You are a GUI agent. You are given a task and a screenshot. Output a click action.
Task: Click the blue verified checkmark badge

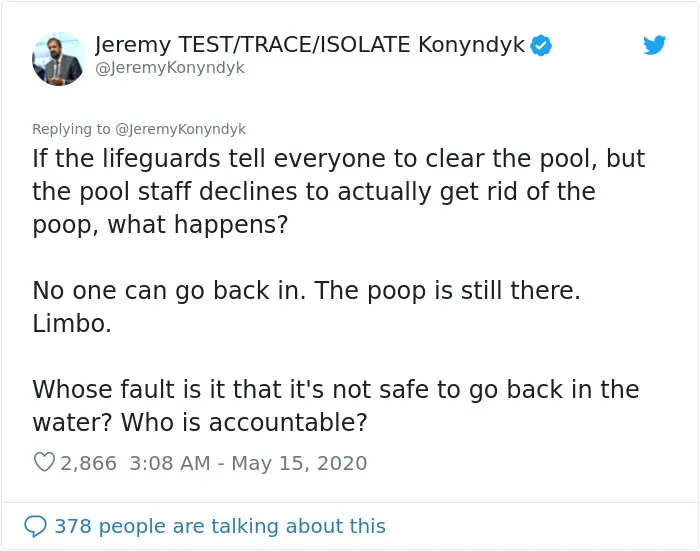point(541,46)
